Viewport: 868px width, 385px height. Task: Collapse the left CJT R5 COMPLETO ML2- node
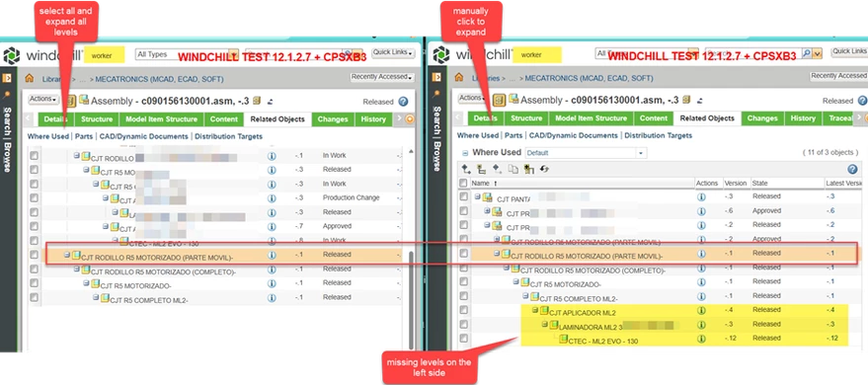tap(96, 297)
